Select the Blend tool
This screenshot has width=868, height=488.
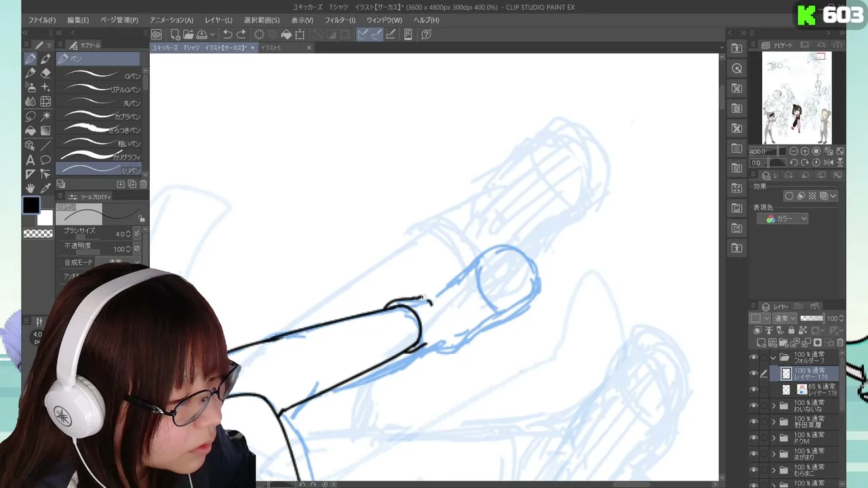tap(31, 102)
